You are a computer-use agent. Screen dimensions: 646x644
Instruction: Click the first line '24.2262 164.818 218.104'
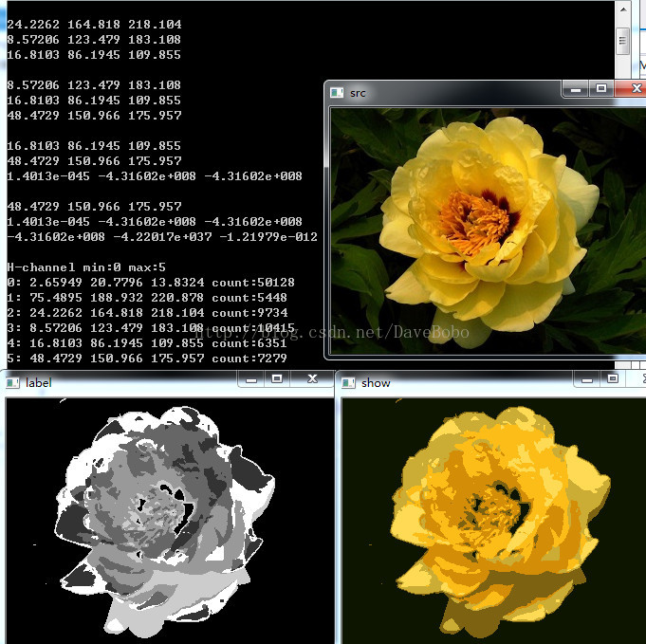94,25
